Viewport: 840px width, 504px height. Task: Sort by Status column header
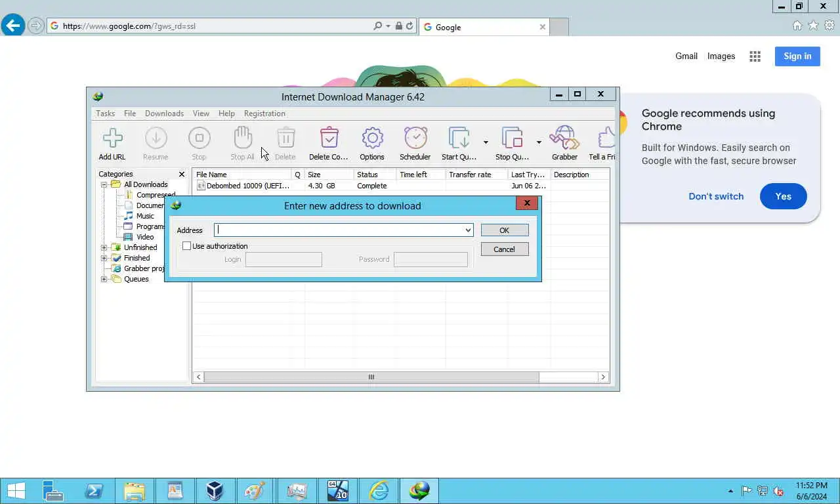[375, 175]
